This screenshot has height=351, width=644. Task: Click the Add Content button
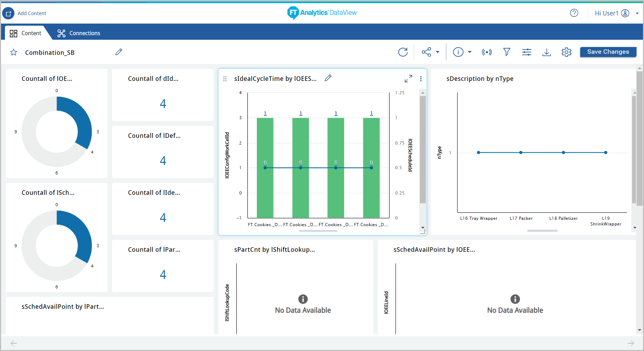click(25, 13)
